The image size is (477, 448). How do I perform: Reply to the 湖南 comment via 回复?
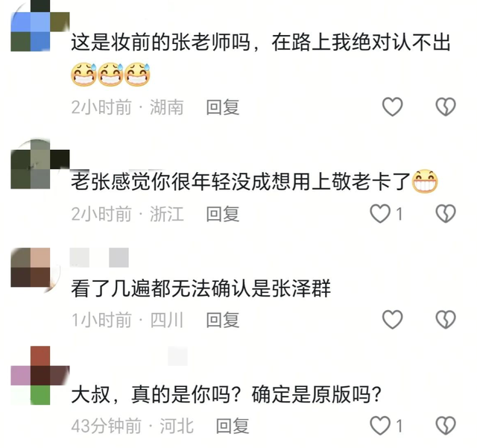coord(223,107)
